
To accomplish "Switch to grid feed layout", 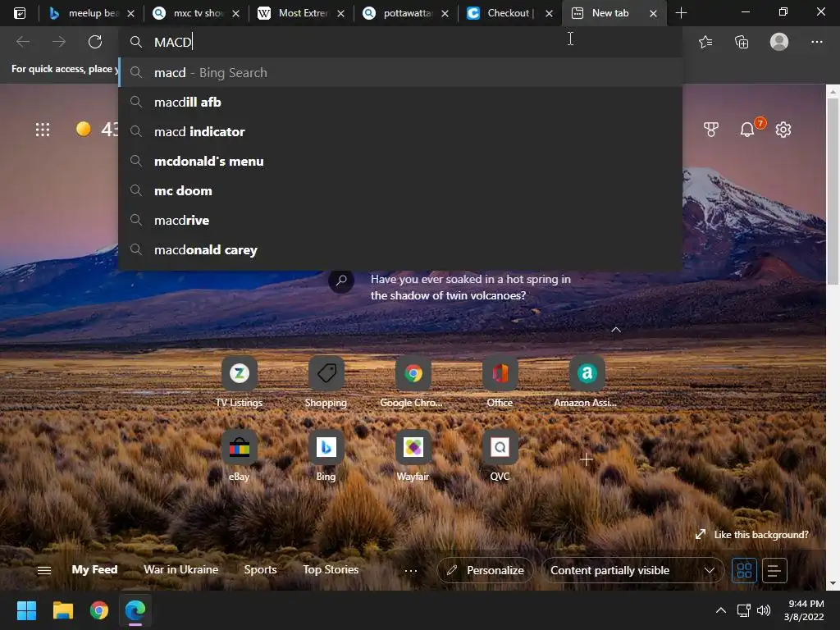I will pos(744,570).
